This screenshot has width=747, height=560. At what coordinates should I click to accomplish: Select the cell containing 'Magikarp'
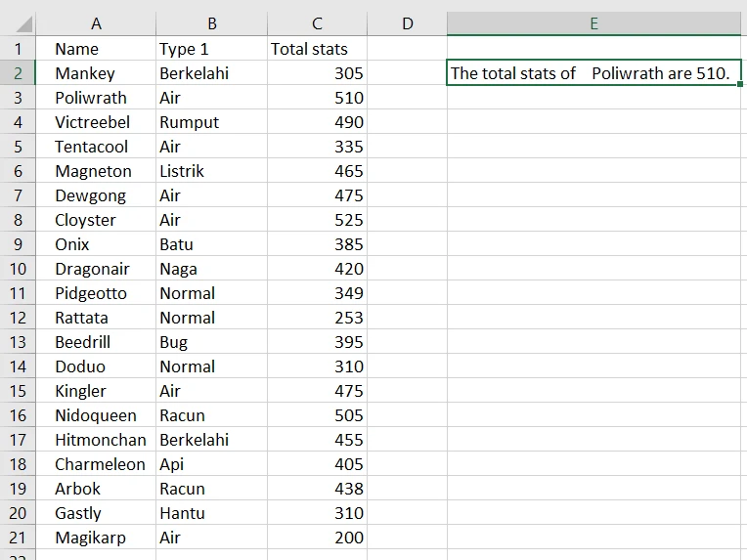tap(96, 538)
